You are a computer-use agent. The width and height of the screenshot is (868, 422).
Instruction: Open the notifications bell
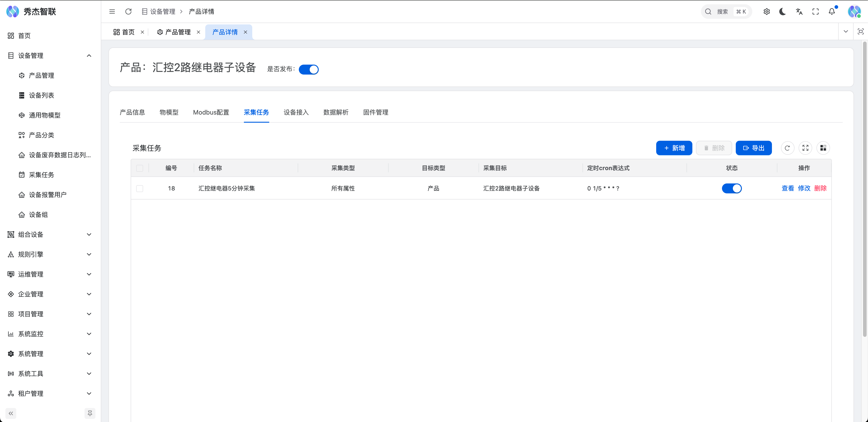coord(831,11)
